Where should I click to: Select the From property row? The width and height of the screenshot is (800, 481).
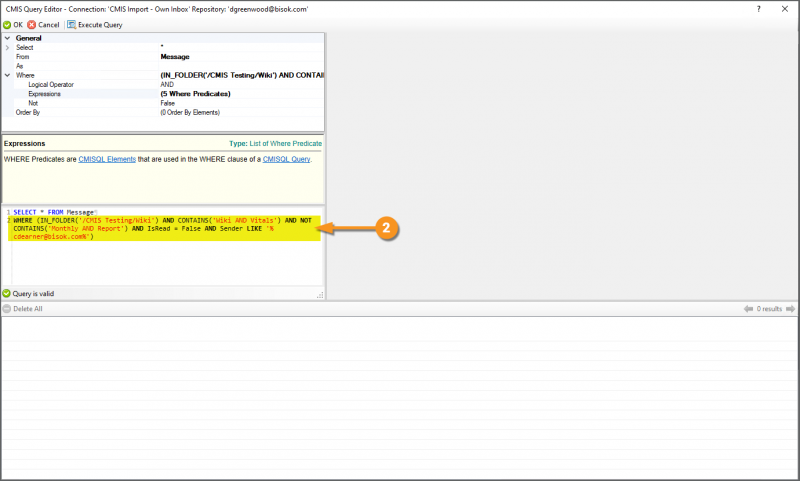click(163, 57)
